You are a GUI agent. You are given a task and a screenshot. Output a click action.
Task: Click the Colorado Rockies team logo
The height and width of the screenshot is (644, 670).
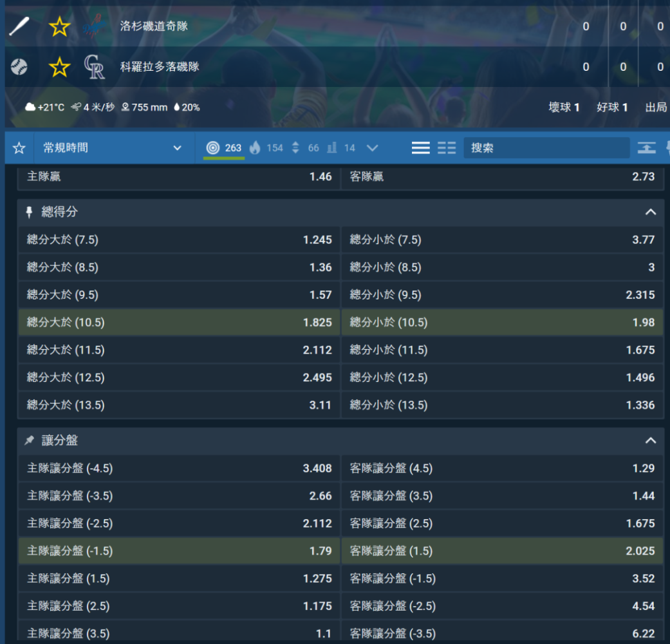click(95, 67)
